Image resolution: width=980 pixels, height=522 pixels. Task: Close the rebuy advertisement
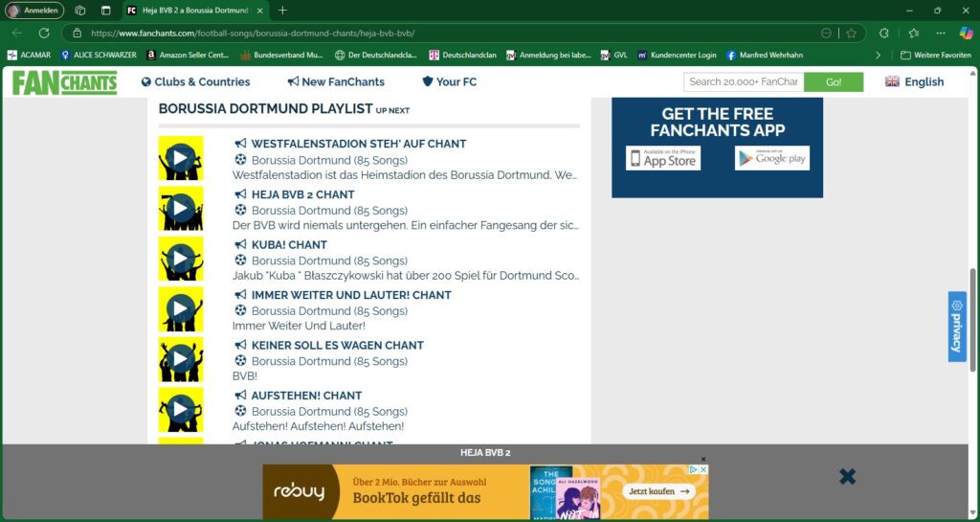703,469
